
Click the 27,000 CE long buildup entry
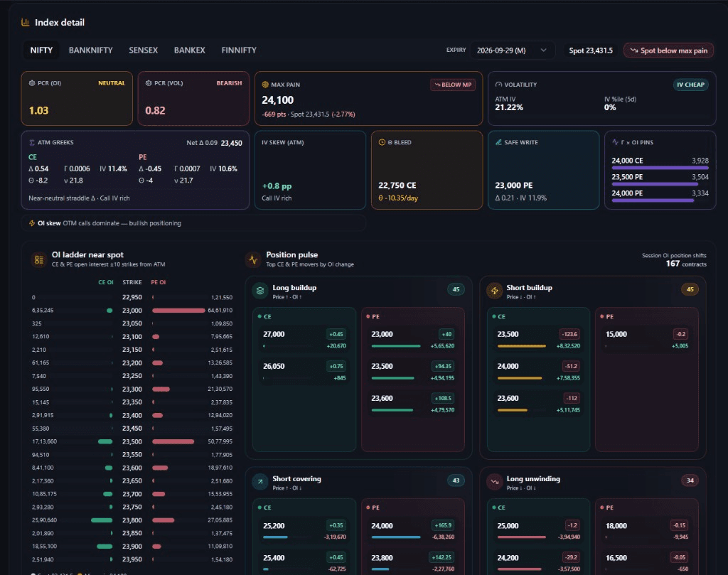point(304,340)
